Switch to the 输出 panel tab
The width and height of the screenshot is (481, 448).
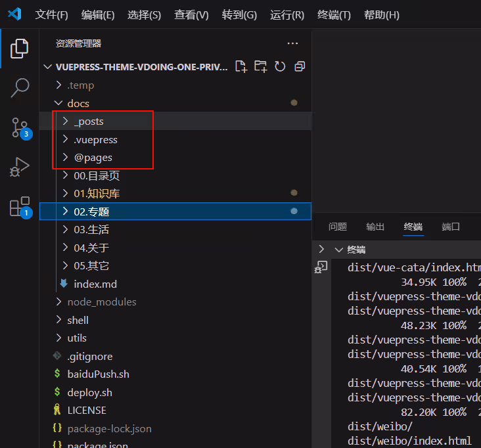click(x=375, y=227)
